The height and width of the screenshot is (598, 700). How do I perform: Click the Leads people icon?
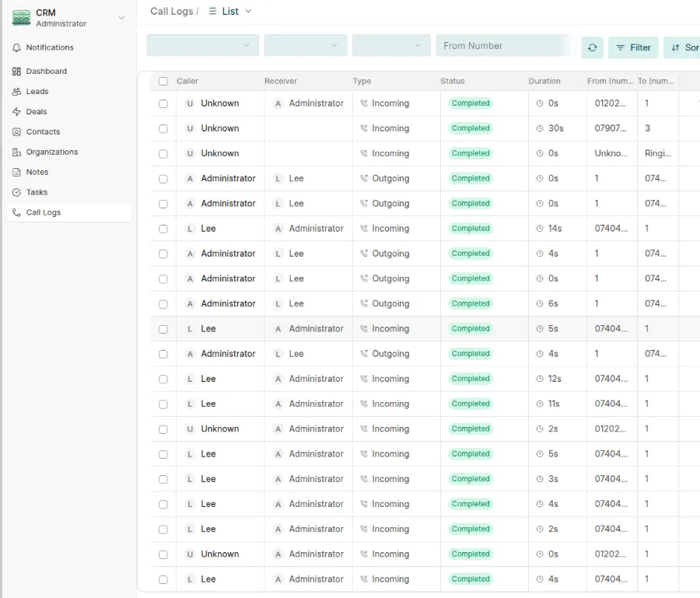(16, 92)
